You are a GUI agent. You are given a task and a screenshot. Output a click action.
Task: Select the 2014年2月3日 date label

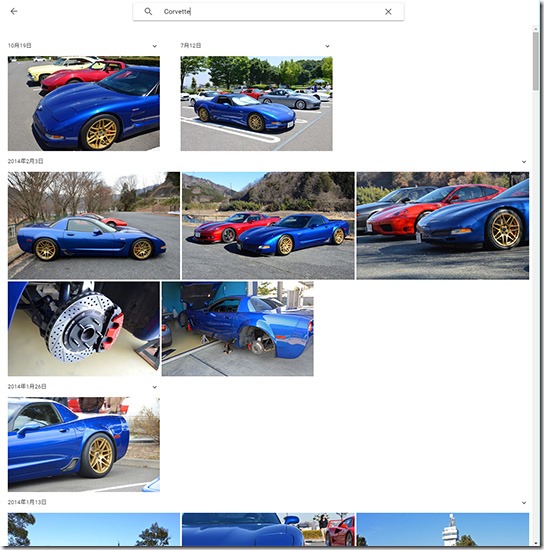tap(26, 161)
